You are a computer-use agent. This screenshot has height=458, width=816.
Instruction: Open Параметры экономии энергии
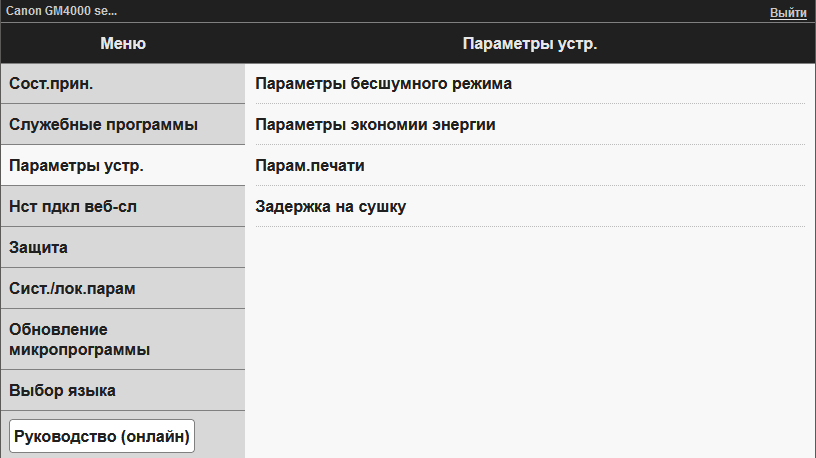[376, 125]
